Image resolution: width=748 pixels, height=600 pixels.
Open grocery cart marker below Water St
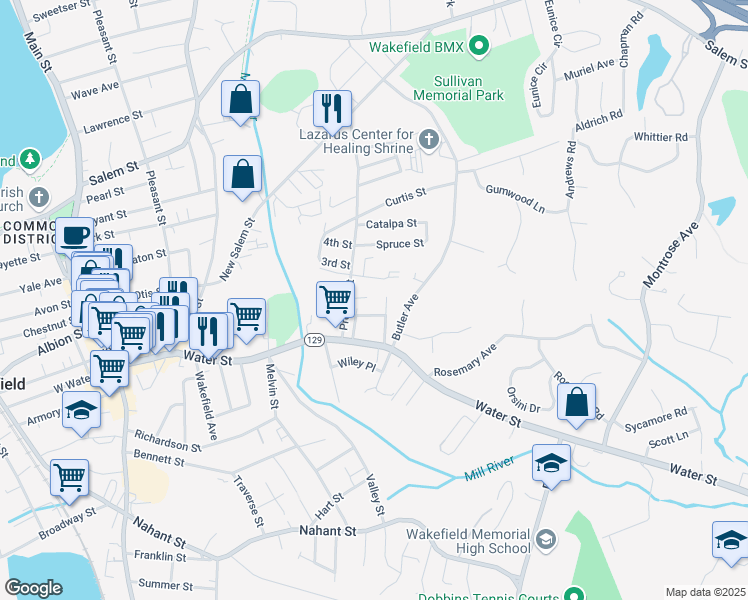click(109, 369)
